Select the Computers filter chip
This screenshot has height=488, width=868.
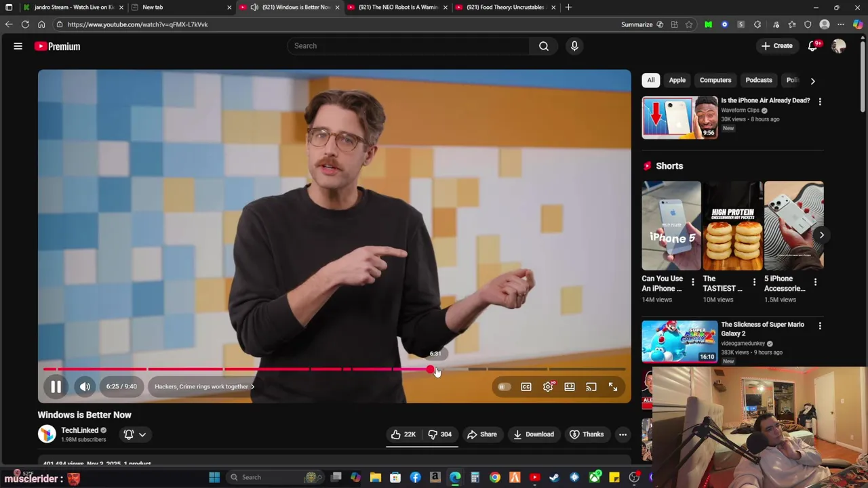click(x=715, y=80)
